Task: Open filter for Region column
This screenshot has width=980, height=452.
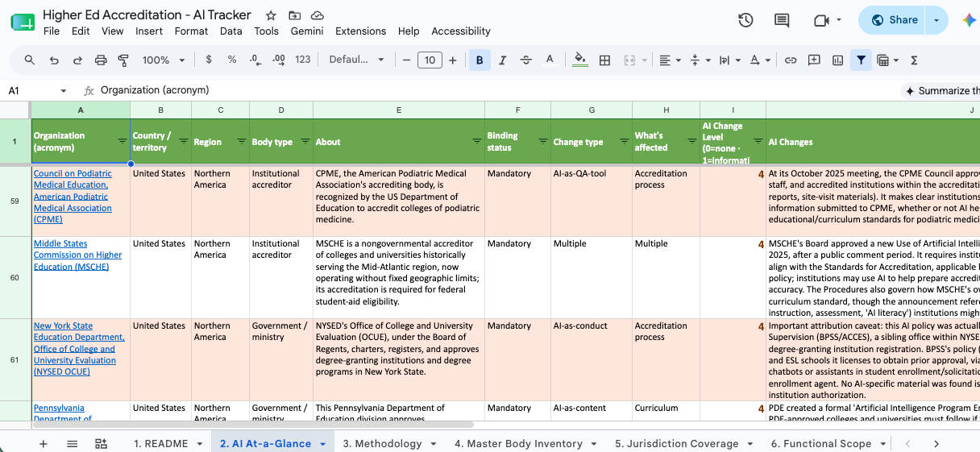Action: 241,141
